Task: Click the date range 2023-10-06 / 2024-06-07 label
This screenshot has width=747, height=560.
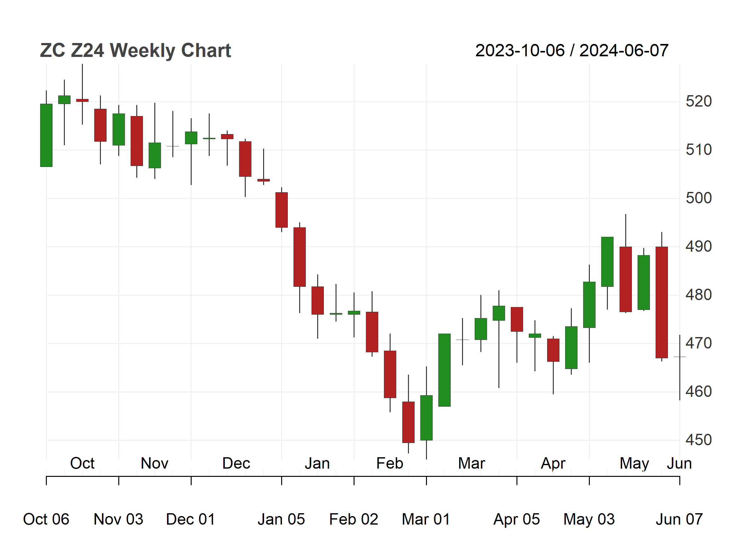Action: [572, 51]
